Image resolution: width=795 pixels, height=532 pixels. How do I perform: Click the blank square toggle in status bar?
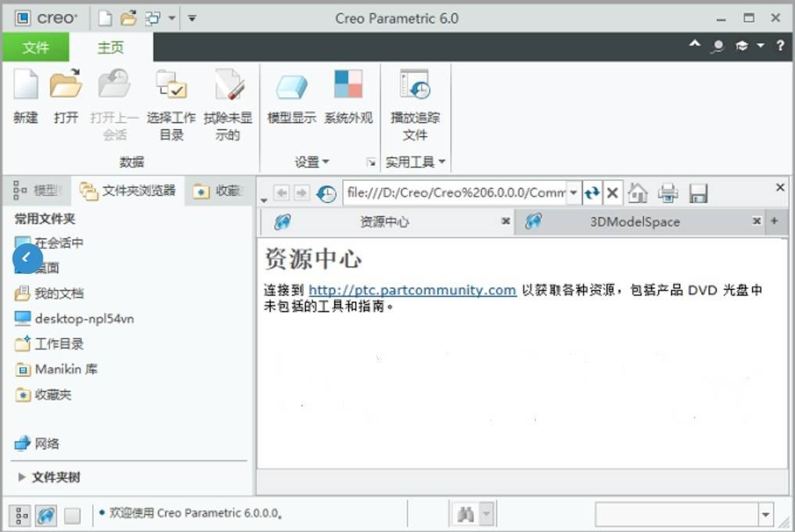click(x=73, y=516)
